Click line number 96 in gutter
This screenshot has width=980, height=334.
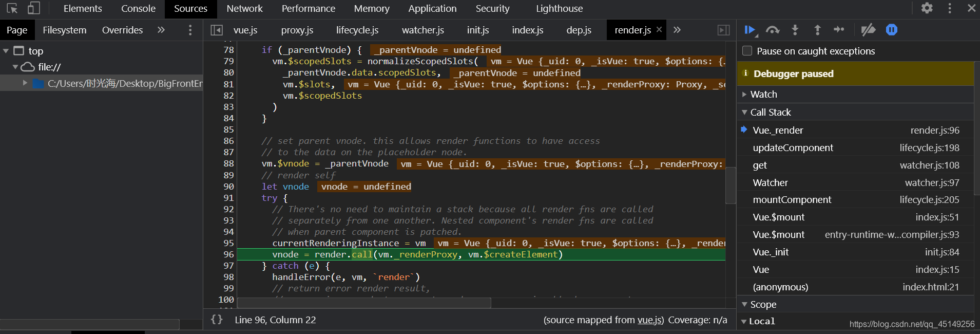click(228, 254)
